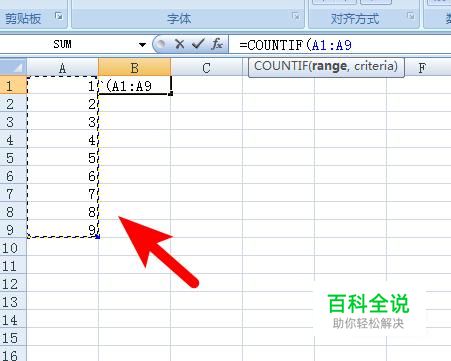451x361 pixels.
Task: Open the Insert Function fx dialog
Action: (x=217, y=44)
